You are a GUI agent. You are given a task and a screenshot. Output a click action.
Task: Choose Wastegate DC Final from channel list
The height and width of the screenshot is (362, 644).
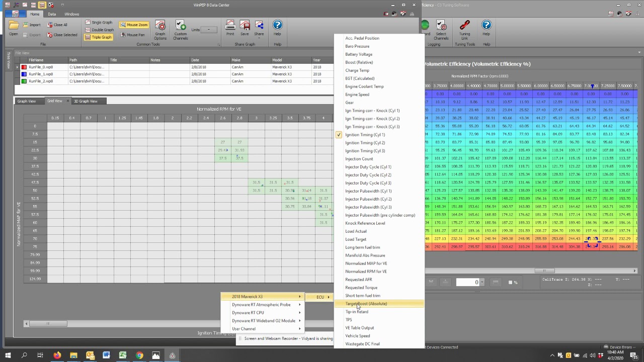coord(379,344)
